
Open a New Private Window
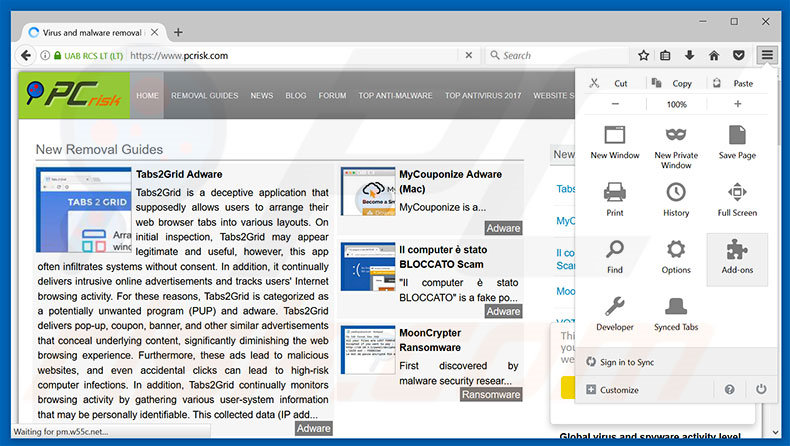point(676,146)
